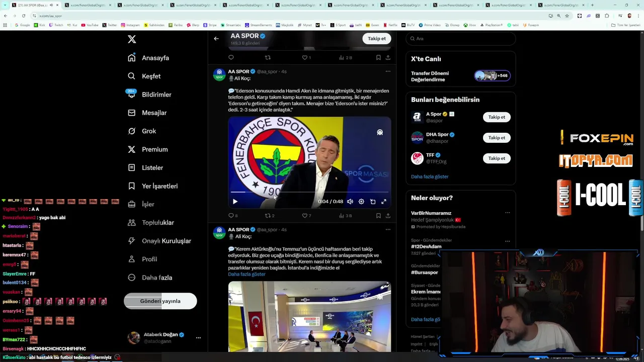Image resolution: width=644 pixels, height=362 pixels.
Task: Open options for #12DevAdam trend
Action: pyautogui.click(x=507, y=240)
